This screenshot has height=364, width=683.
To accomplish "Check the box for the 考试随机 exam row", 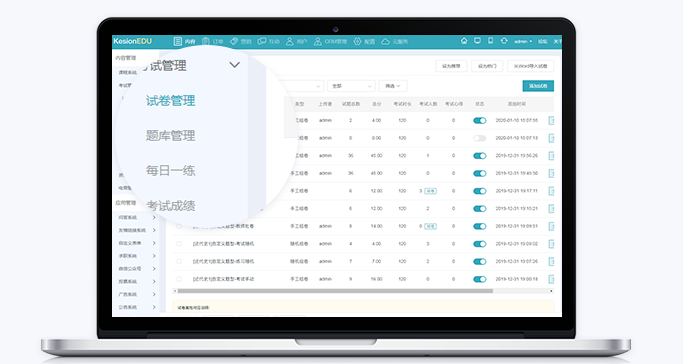I will coord(179,244).
